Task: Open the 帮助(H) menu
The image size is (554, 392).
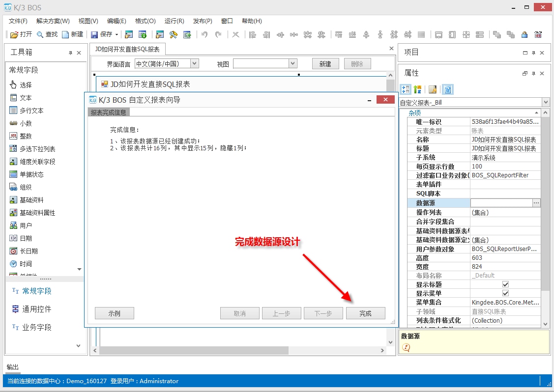Action: tap(252, 21)
